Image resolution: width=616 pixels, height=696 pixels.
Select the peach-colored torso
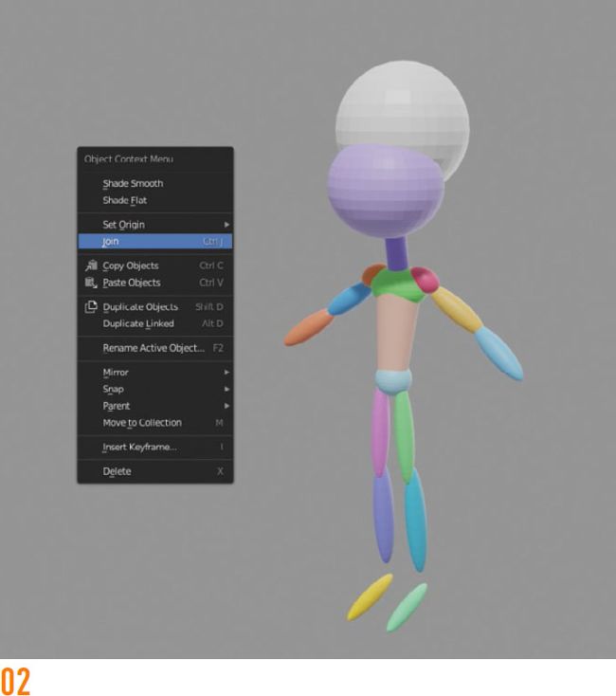[393, 332]
